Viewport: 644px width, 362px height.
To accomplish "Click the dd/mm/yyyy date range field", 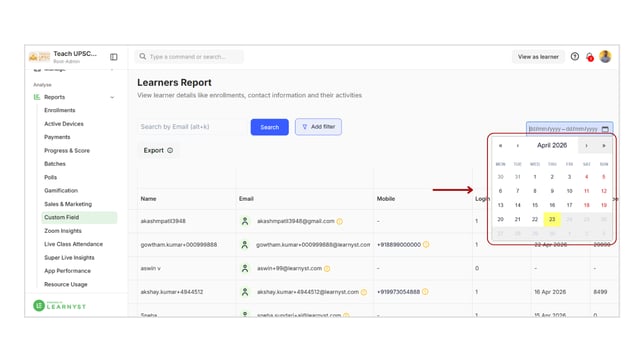I will [x=569, y=129].
